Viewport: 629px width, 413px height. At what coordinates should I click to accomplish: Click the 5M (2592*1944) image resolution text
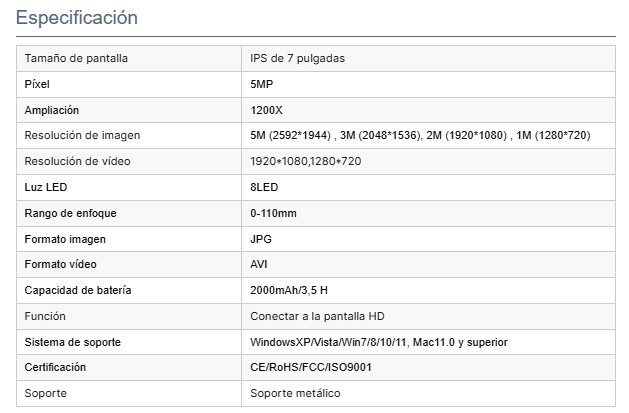291,135
